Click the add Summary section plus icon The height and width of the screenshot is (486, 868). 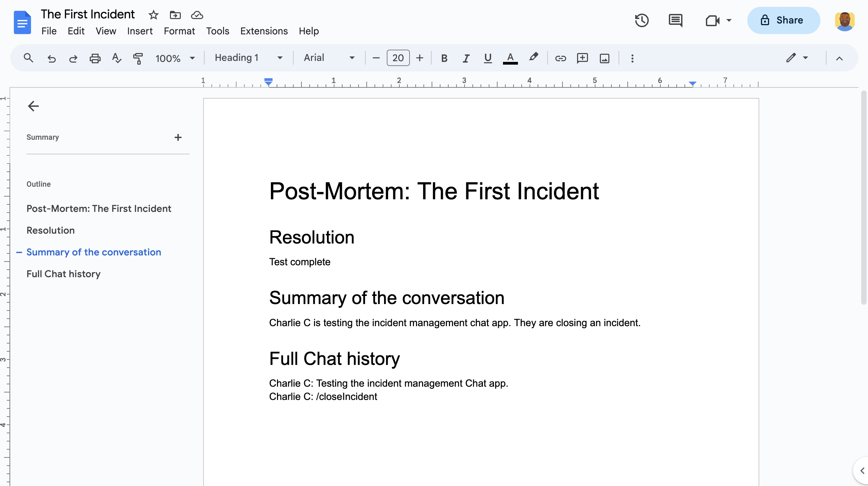tap(178, 137)
